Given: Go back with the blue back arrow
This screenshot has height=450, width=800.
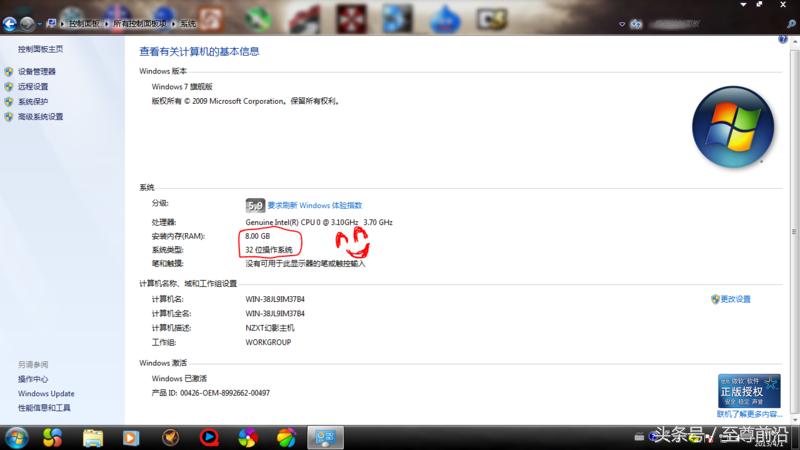Looking at the screenshot, I should [x=10, y=23].
